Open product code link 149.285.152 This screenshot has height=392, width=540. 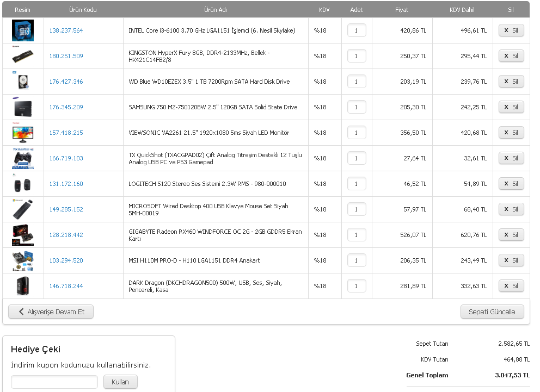[66, 209]
